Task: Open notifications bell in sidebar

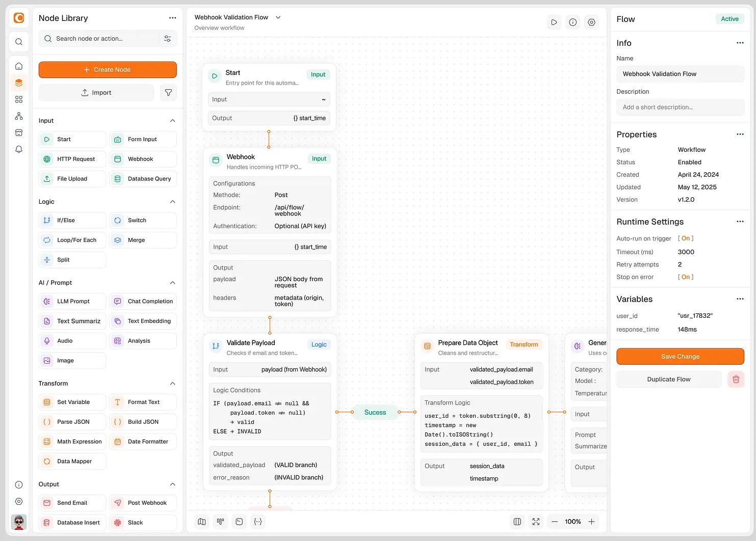Action: pos(19,149)
